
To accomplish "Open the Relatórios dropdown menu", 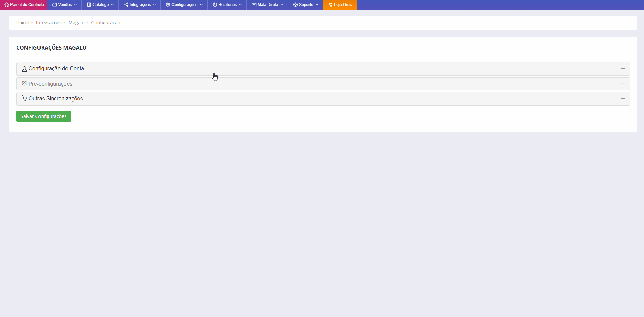I will pyautogui.click(x=227, y=5).
